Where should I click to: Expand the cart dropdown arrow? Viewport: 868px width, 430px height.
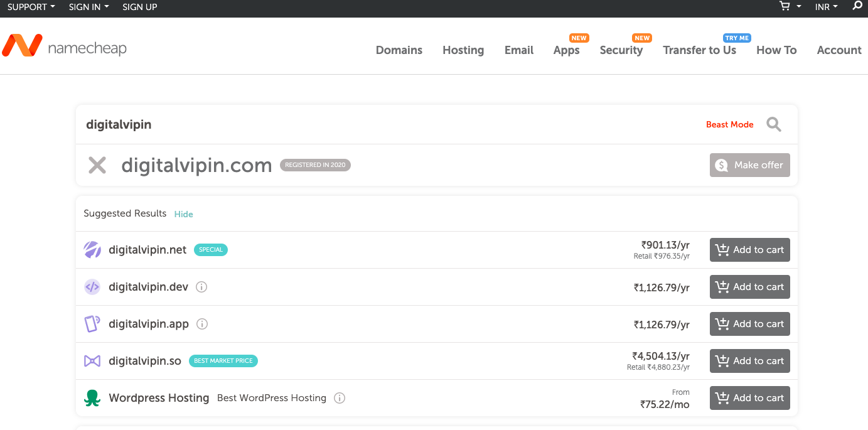pos(799,7)
